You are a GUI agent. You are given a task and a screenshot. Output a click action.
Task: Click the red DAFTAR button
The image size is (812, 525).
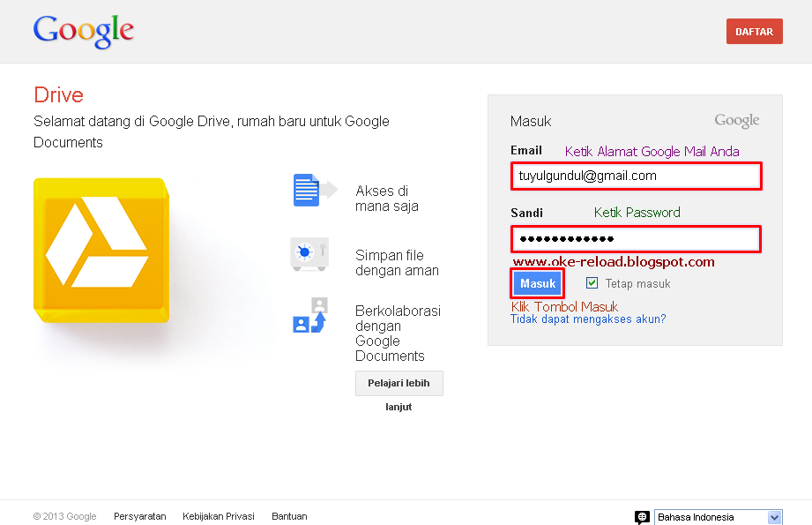point(754,32)
